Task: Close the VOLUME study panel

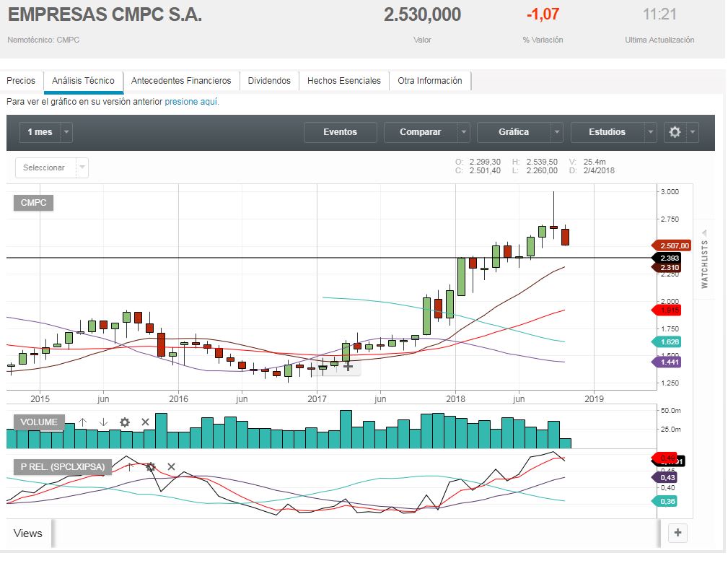Action: tap(145, 422)
